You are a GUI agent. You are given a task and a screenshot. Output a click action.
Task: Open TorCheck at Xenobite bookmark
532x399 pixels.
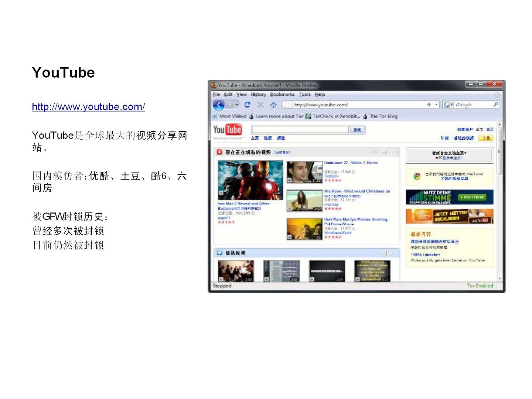(332, 116)
